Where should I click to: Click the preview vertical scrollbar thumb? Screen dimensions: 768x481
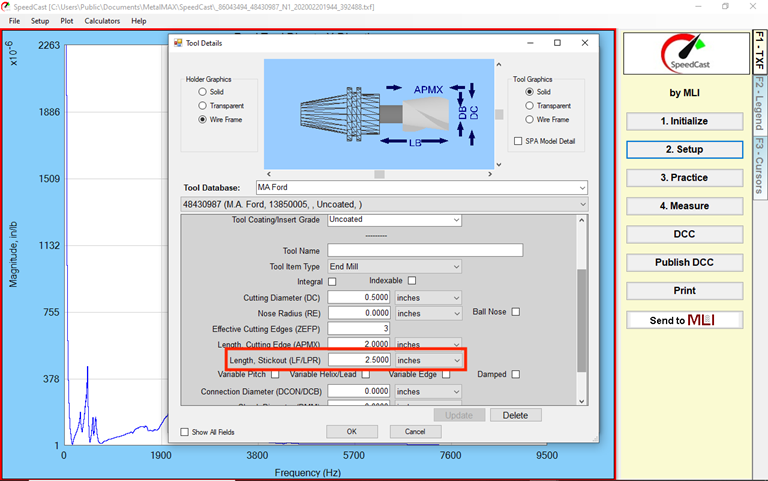pyautogui.click(x=499, y=114)
